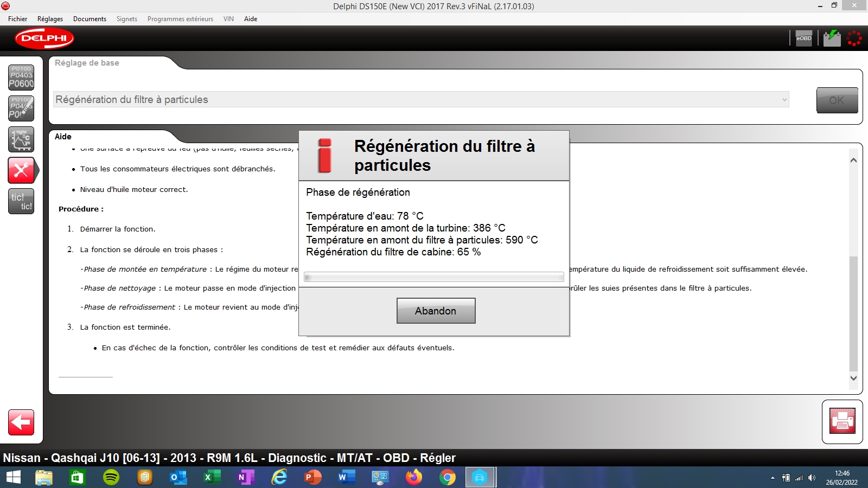Launch Firefox from the taskbar
This screenshot has height=488, width=868.
click(414, 477)
